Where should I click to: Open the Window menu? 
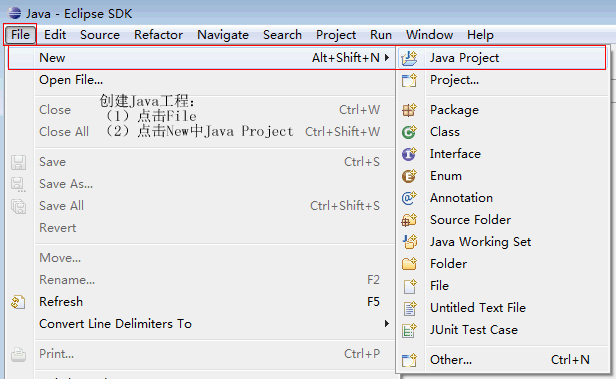point(429,35)
